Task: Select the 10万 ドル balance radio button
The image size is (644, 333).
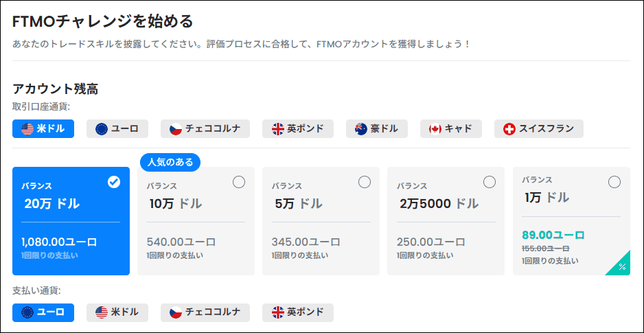Action: (x=239, y=182)
